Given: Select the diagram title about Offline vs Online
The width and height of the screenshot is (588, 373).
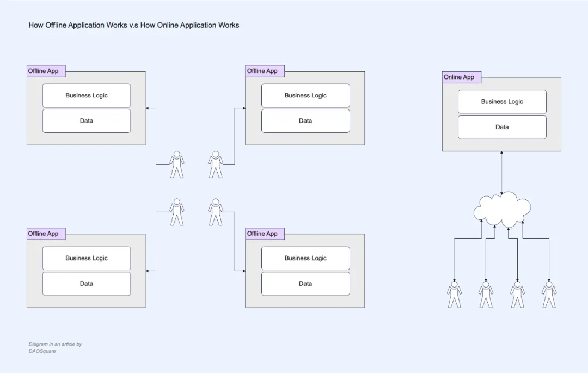Looking at the screenshot, I should point(134,25).
